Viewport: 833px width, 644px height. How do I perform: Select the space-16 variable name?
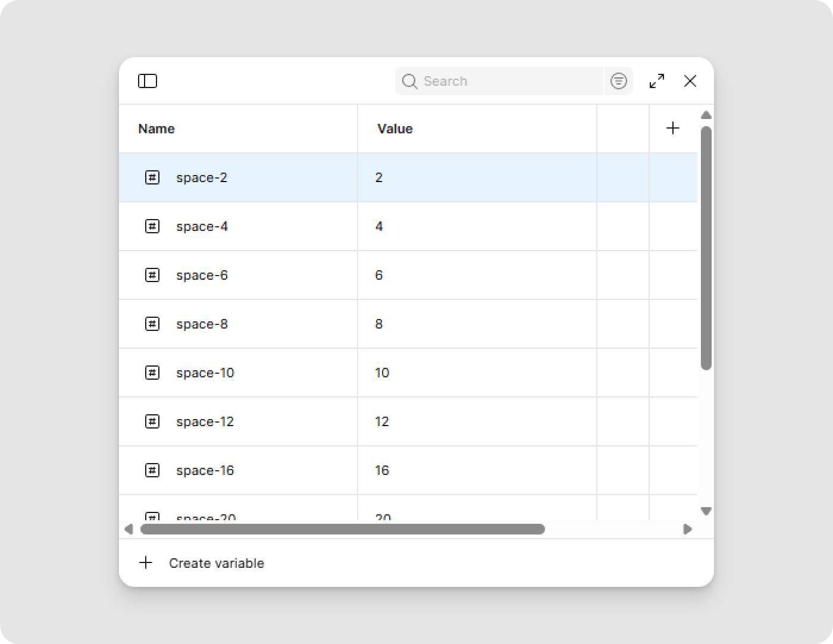205,470
